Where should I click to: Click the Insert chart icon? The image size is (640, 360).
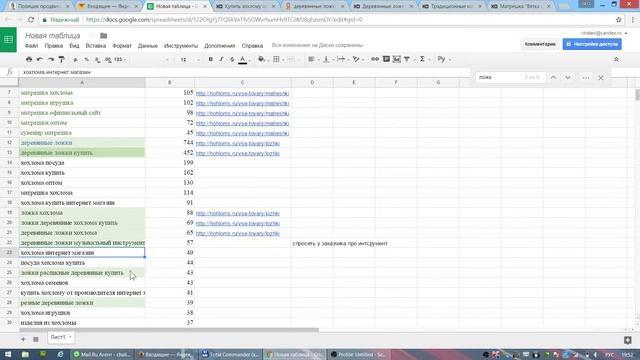(396, 60)
